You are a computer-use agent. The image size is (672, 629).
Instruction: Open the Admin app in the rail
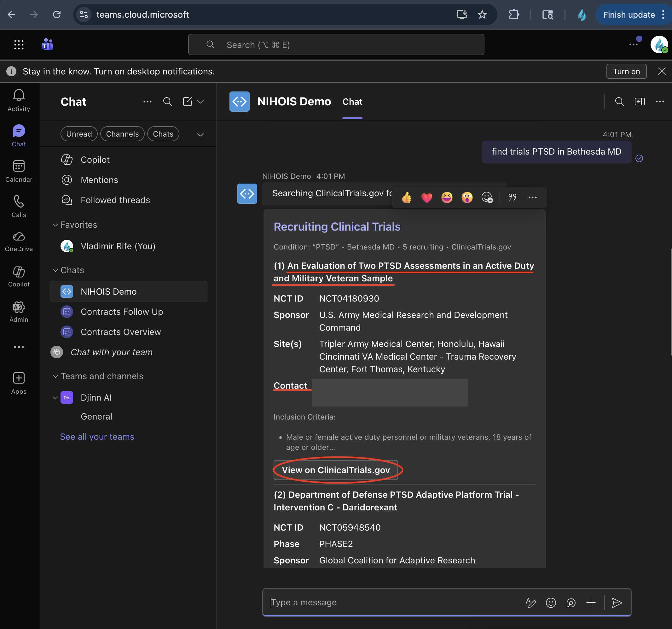click(19, 312)
